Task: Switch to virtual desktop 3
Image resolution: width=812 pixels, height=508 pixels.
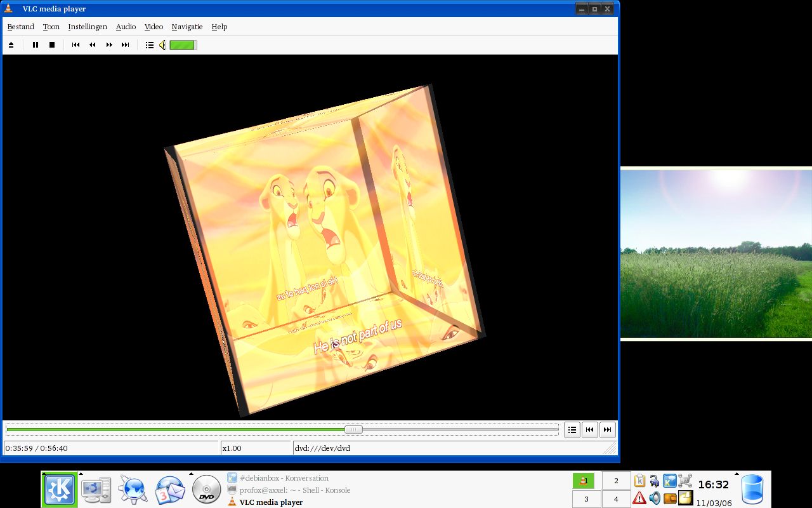Action: pyautogui.click(x=586, y=499)
